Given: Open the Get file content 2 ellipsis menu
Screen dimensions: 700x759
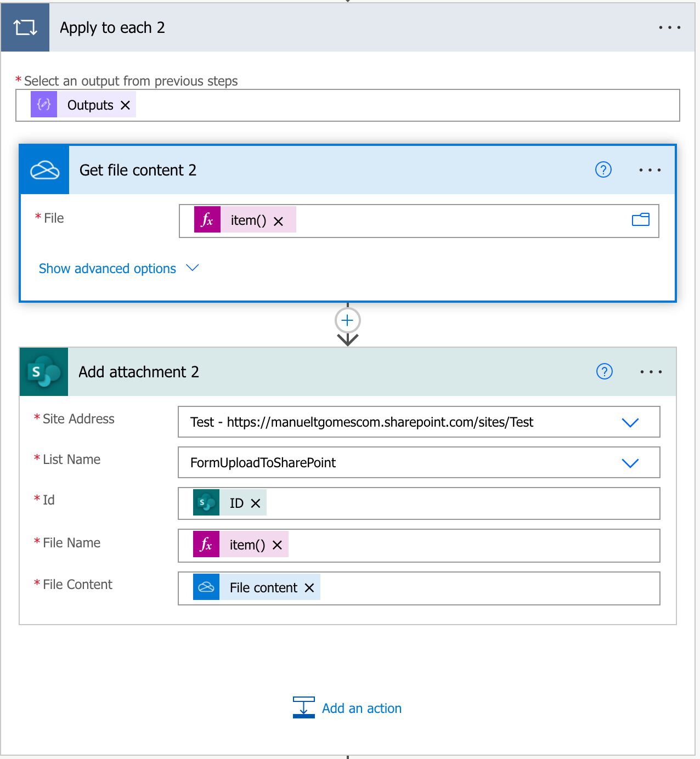Looking at the screenshot, I should coord(650,170).
